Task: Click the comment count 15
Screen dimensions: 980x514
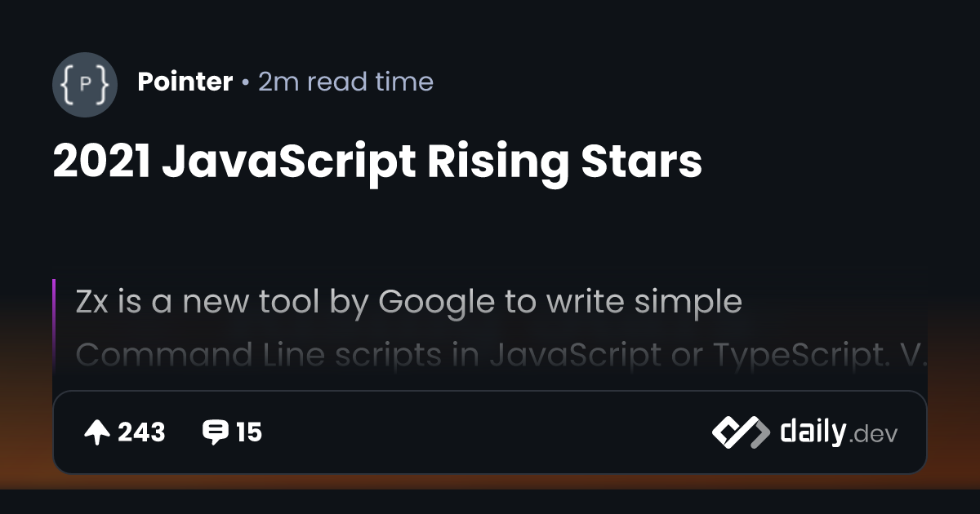Action: coord(249,432)
